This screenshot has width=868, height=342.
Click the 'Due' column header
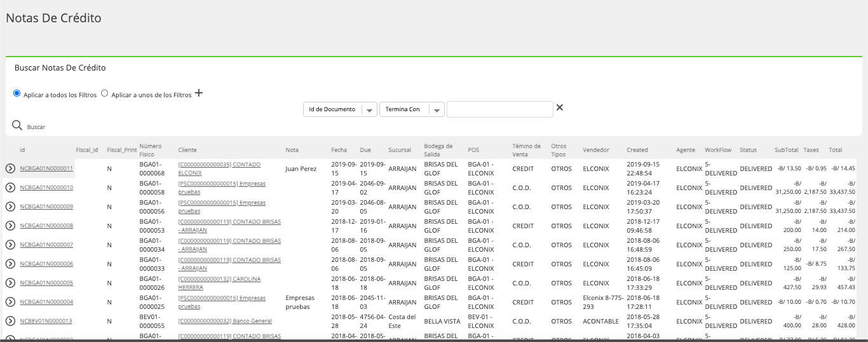pyautogui.click(x=365, y=150)
